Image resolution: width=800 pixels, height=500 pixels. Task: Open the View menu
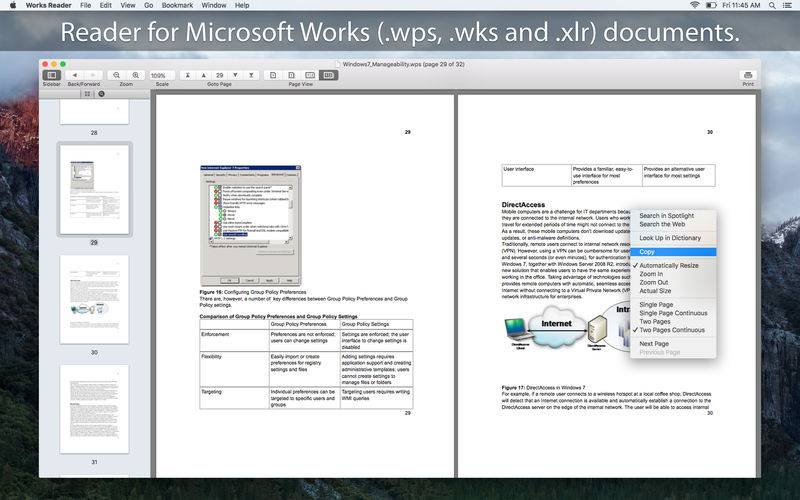pyautogui.click(x=128, y=5)
